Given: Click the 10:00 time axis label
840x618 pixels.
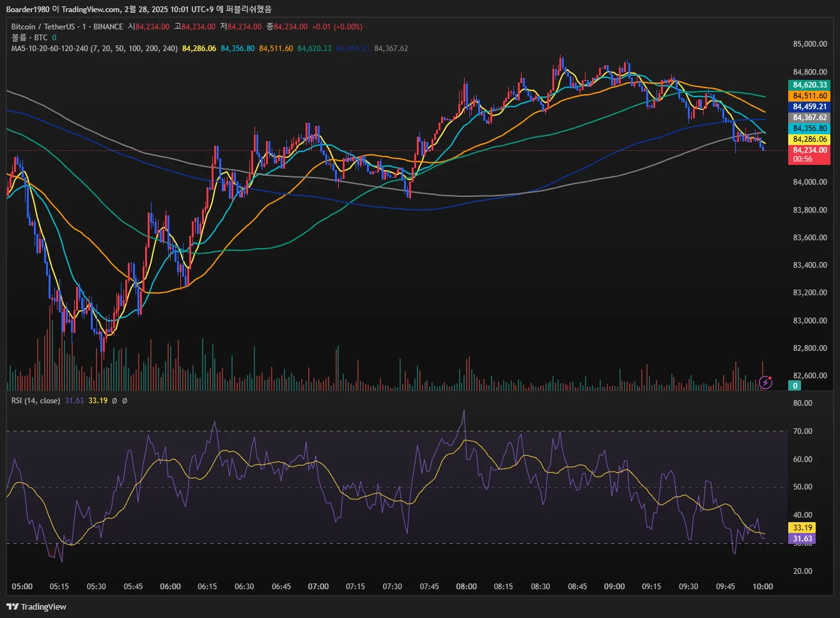Looking at the screenshot, I should point(763,587).
